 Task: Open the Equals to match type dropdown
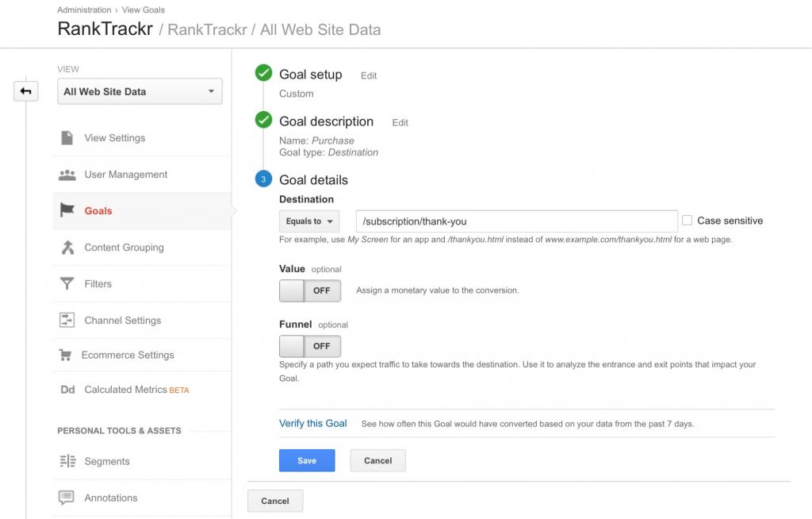[308, 221]
